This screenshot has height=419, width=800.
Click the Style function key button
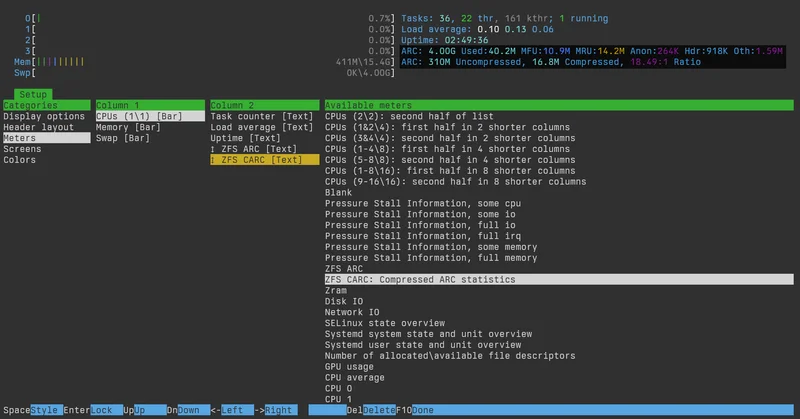(x=46, y=411)
